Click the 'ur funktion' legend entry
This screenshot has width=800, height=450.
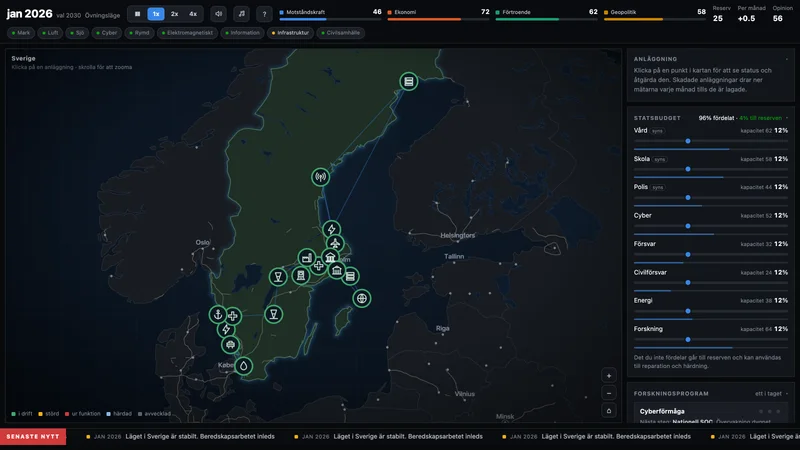83,414
